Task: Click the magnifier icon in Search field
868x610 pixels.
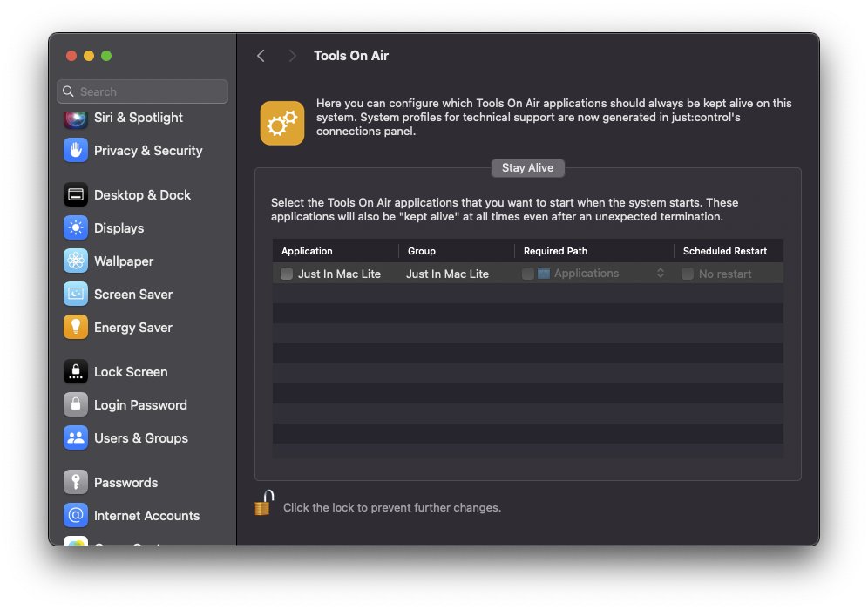Action: click(x=68, y=91)
